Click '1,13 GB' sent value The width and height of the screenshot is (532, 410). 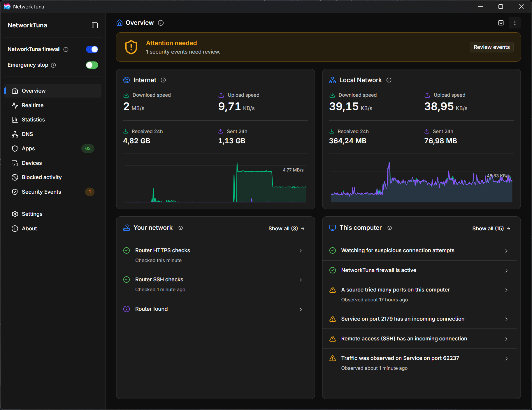click(232, 141)
